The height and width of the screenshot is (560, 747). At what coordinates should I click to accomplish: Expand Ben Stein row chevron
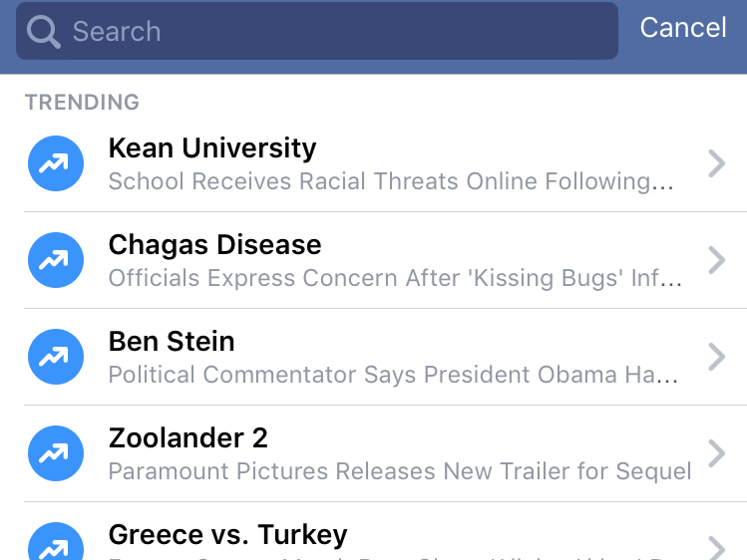(715, 357)
